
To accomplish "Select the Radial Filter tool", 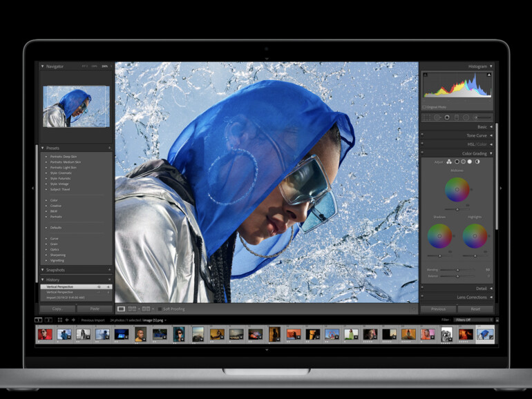I will [466, 117].
